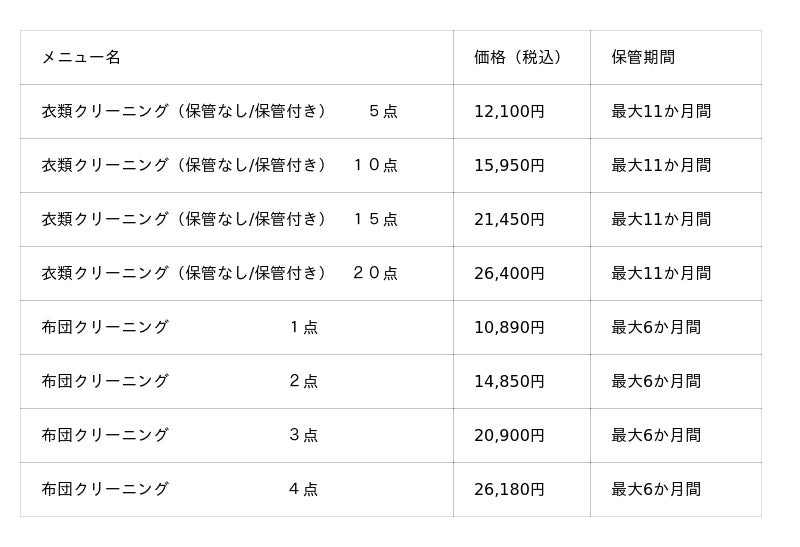This screenshot has height=547, width=800.
Task: Select the 布団クリーニング １点 menu cell
Action: point(180,328)
